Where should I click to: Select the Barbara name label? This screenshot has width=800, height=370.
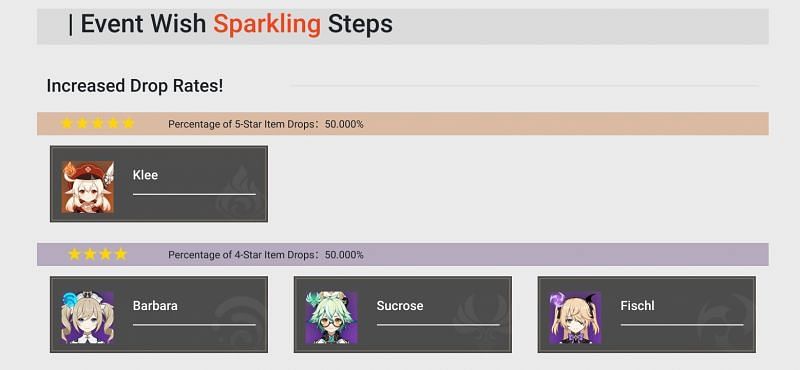point(155,306)
